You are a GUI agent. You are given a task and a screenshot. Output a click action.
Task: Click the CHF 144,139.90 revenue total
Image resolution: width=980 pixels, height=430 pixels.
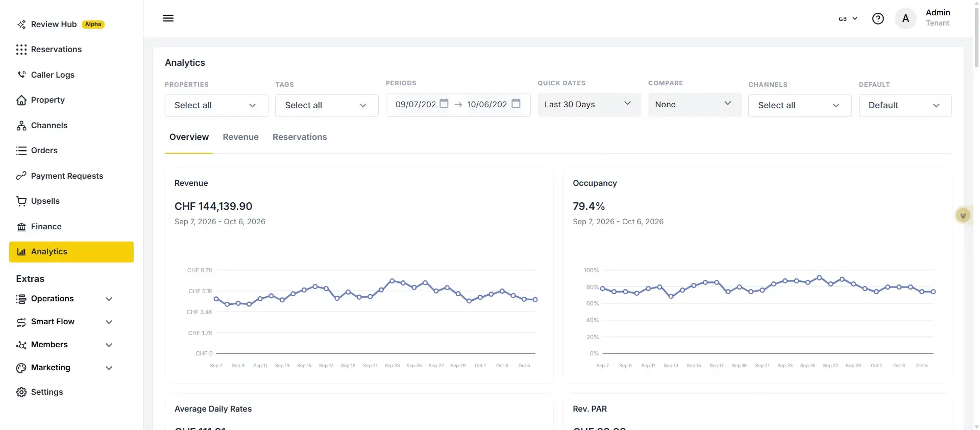[213, 206]
